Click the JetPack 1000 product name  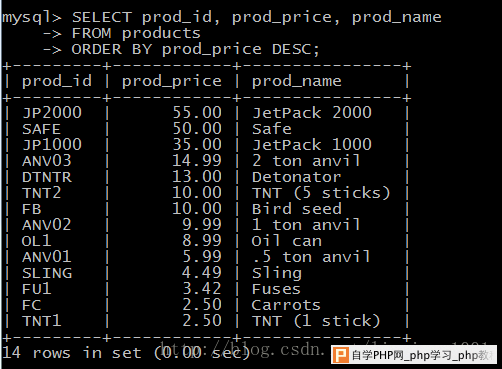coord(312,145)
